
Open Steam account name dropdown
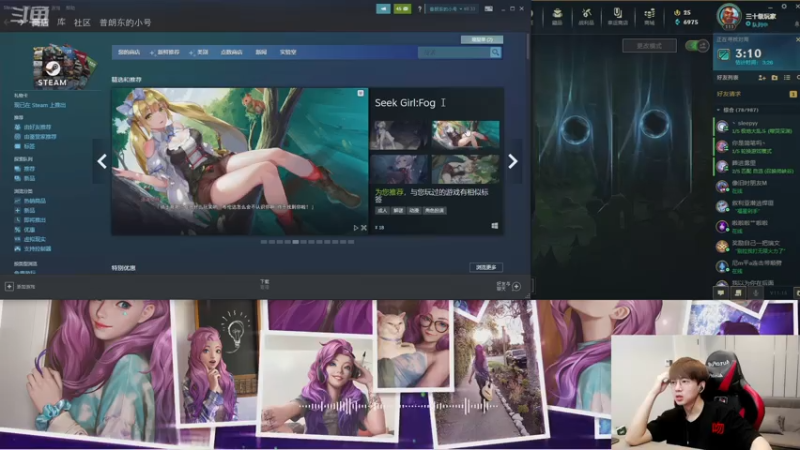coord(453,9)
